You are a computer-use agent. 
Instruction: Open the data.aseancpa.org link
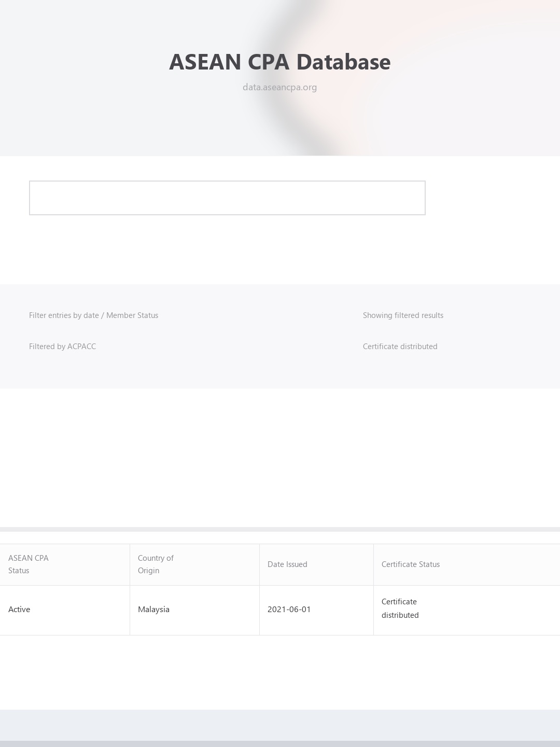pos(280,87)
